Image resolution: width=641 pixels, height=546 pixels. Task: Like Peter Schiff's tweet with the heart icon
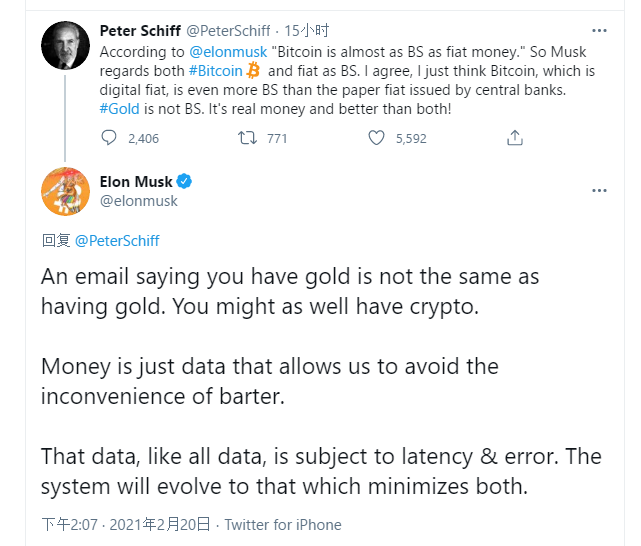point(377,138)
